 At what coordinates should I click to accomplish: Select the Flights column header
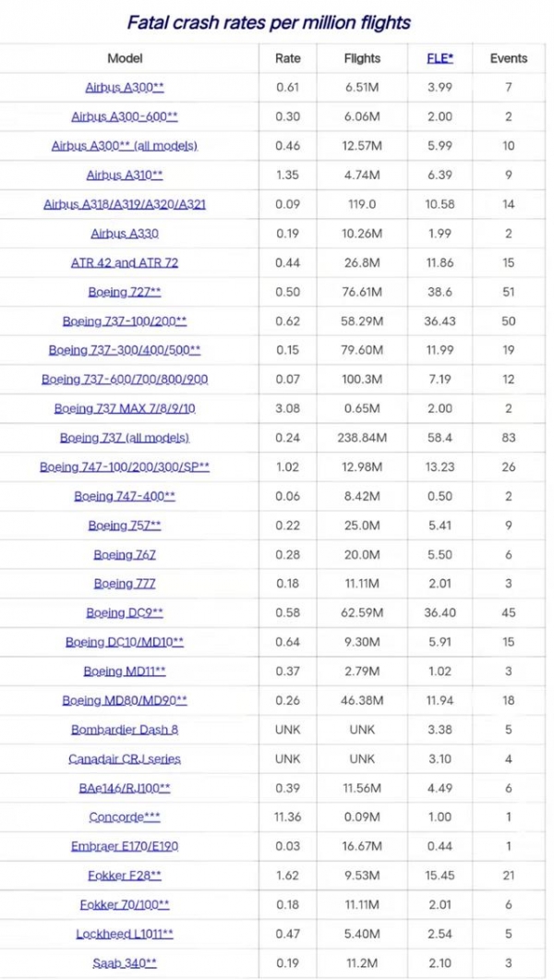tap(362, 58)
